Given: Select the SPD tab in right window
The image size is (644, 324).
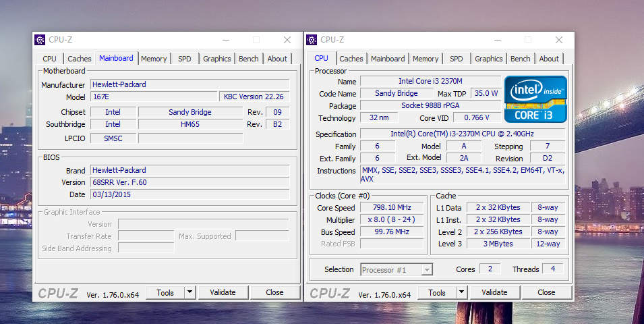Looking at the screenshot, I should (x=457, y=59).
